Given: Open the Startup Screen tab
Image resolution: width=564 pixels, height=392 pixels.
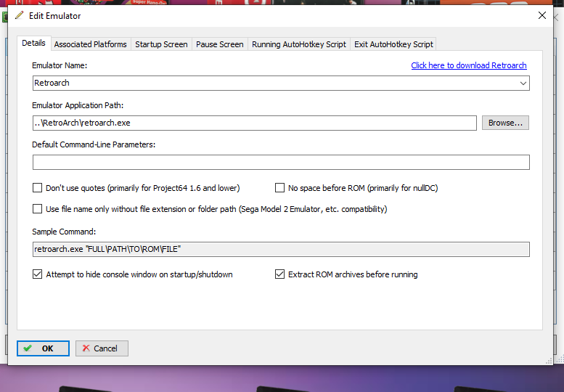Looking at the screenshot, I should click(x=161, y=44).
